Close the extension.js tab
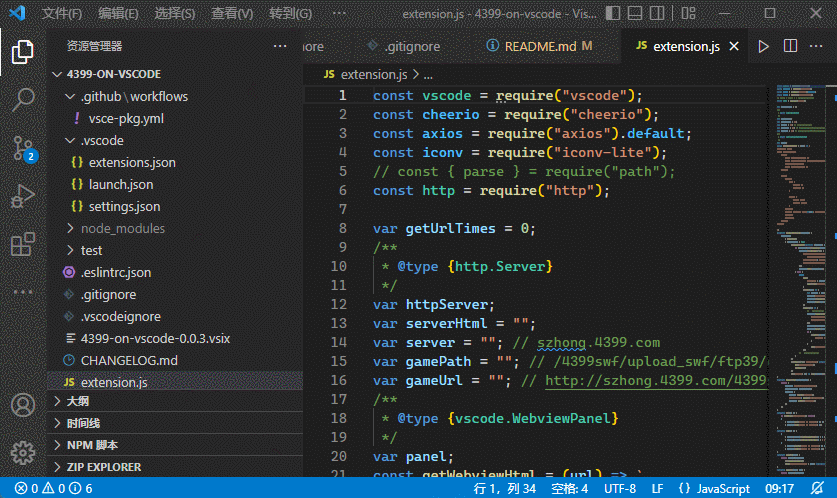Viewport: 837px width, 498px height. pos(734,46)
